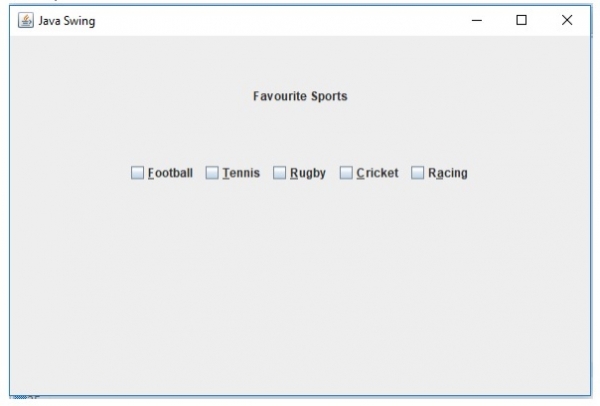Click the Java coffee cup title icon
Viewport: 600px width, 406px height.
[x=26, y=21]
